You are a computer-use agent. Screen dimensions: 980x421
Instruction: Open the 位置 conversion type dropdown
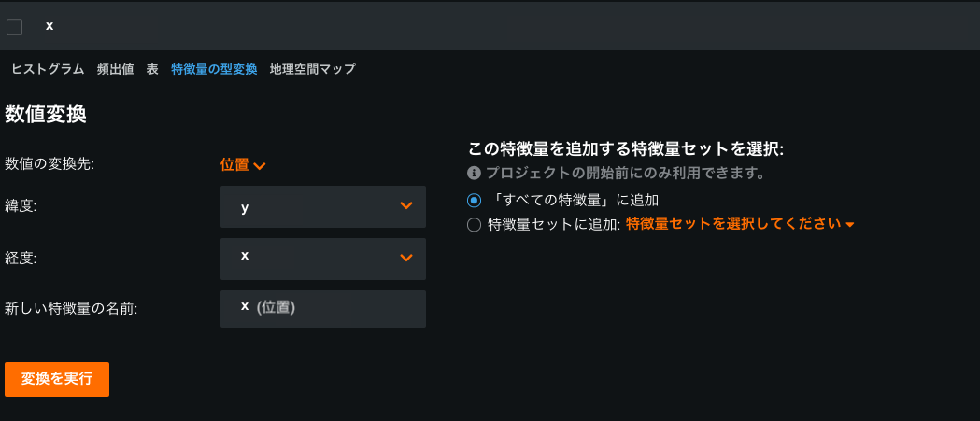[x=242, y=164]
